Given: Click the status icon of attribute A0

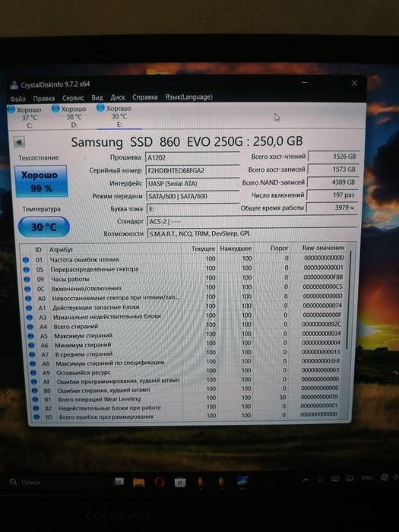Looking at the screenshot, I should tap(28, 299).
